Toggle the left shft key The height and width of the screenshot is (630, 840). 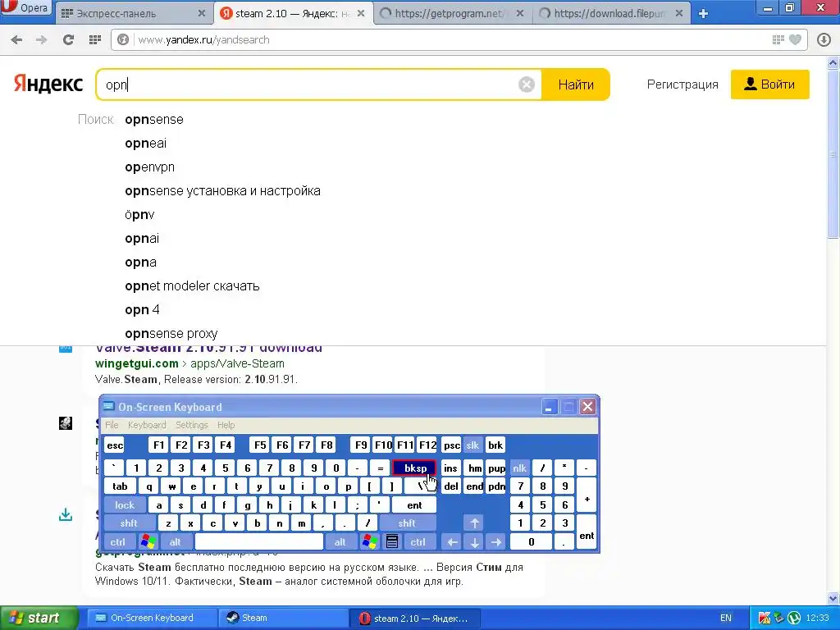coord(129,523)
